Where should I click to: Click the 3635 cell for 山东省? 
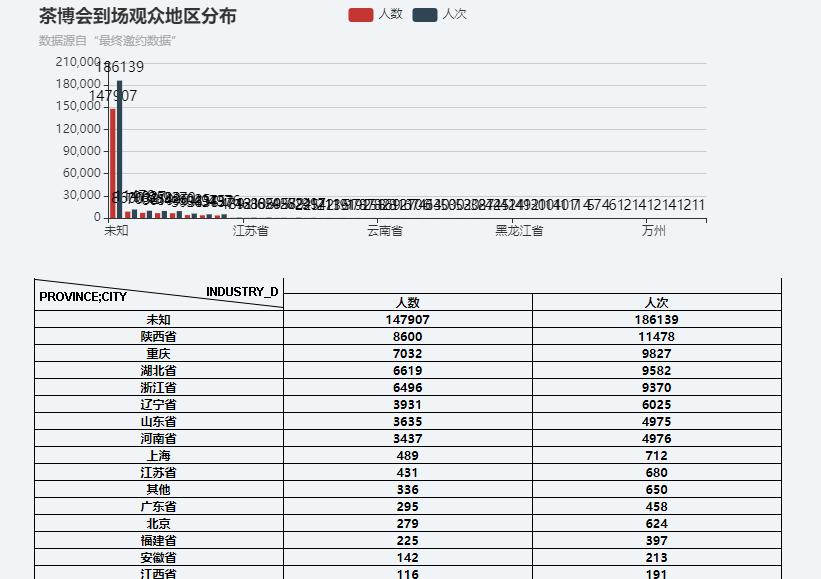407,421
